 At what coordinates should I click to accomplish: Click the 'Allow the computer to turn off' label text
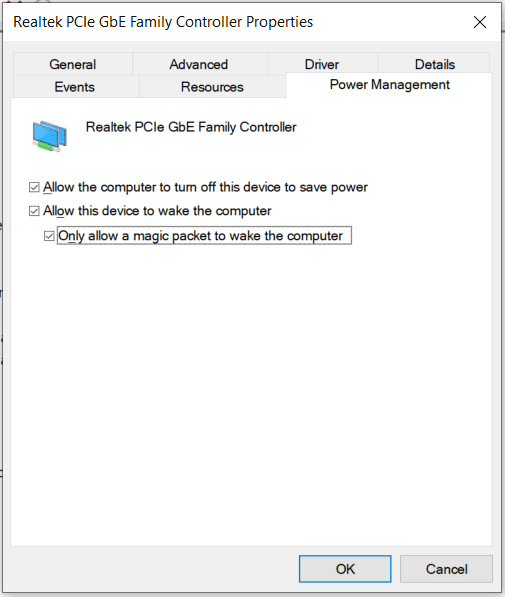coord(205,187)
